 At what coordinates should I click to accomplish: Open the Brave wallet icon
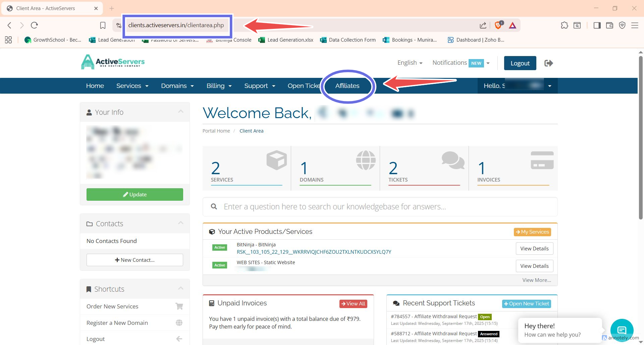[609, 25]
